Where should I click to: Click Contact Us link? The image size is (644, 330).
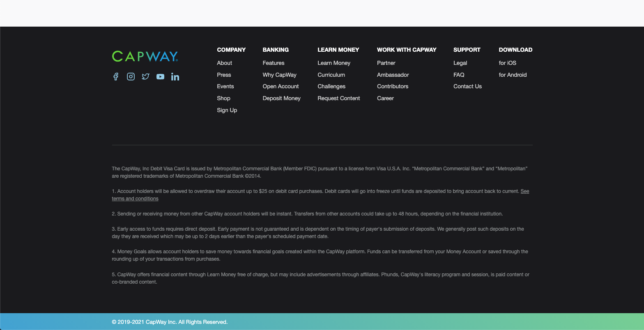point(468,86)
